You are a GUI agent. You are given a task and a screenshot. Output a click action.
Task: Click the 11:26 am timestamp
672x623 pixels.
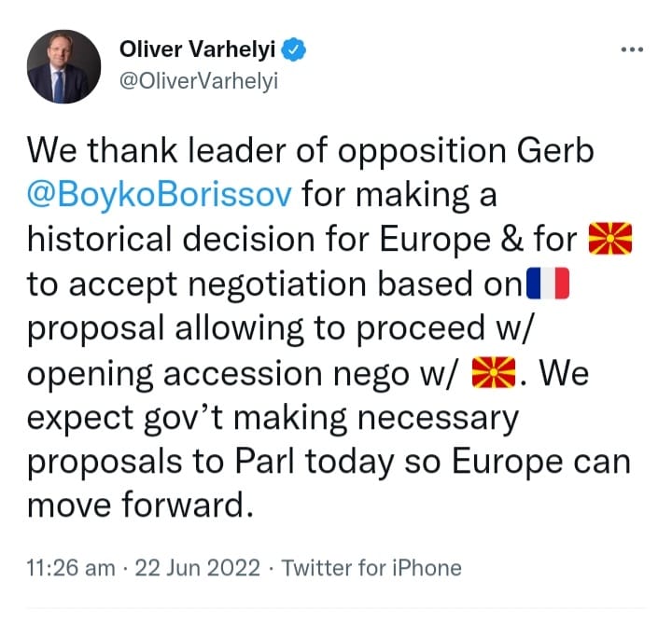coord(71,567)
